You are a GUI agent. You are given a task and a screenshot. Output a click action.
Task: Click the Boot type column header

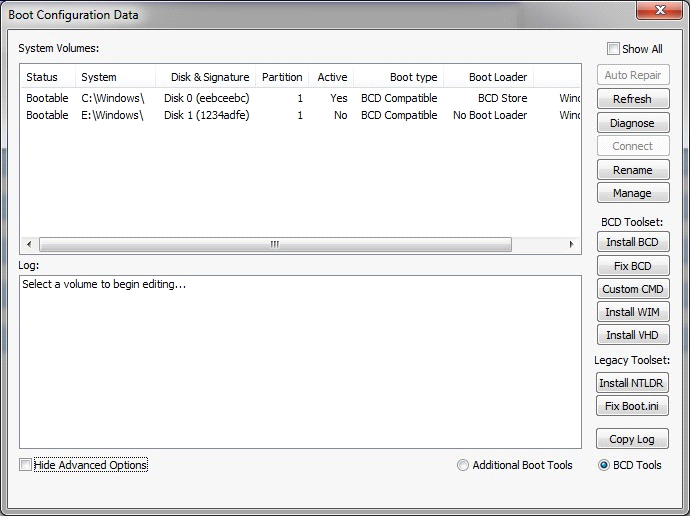tap(399, 77)
